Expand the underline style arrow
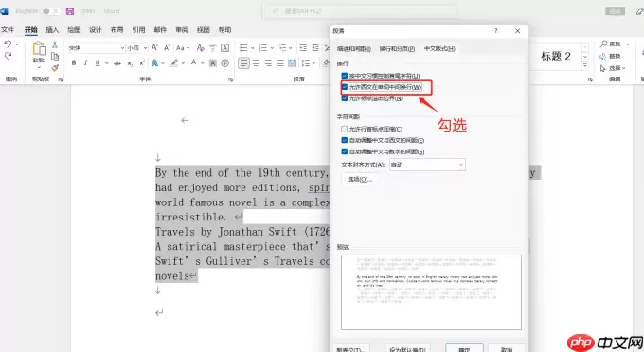 (x=106, y=63)
